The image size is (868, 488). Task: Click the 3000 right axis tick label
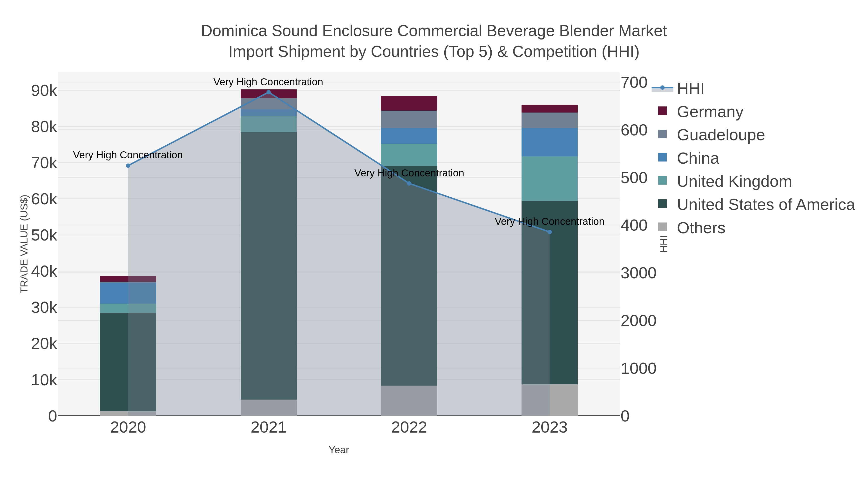pos(638,273)
